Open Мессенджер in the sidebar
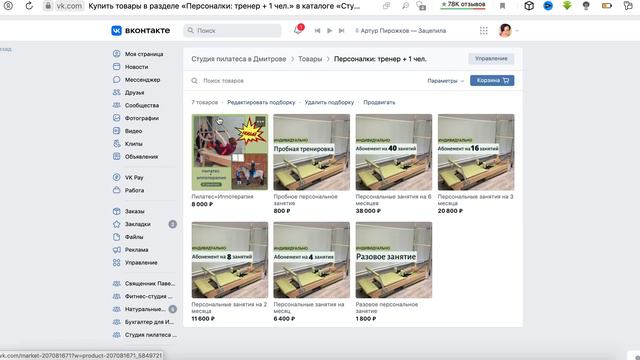640x360 pixels. [137, 80]
